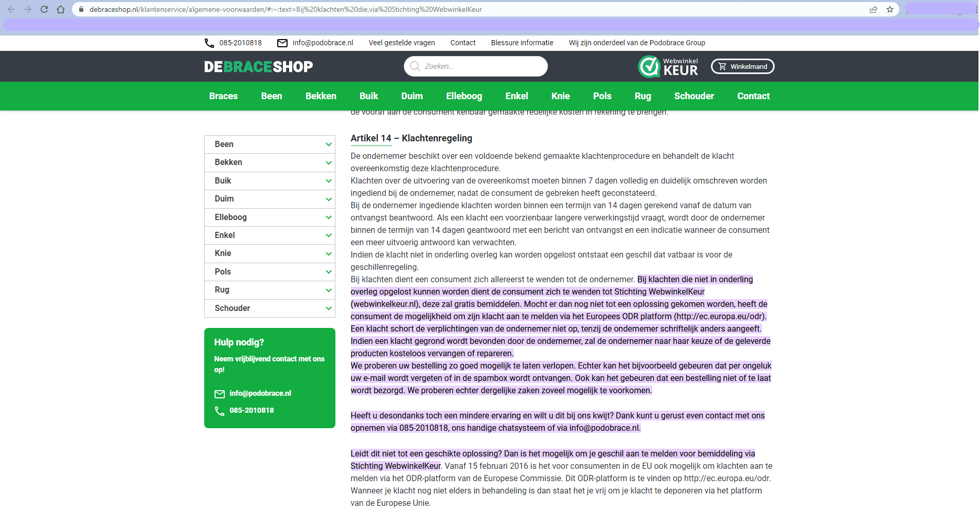
Task: Bookmark this page with the star icon
Action: (x=890, y=9)
